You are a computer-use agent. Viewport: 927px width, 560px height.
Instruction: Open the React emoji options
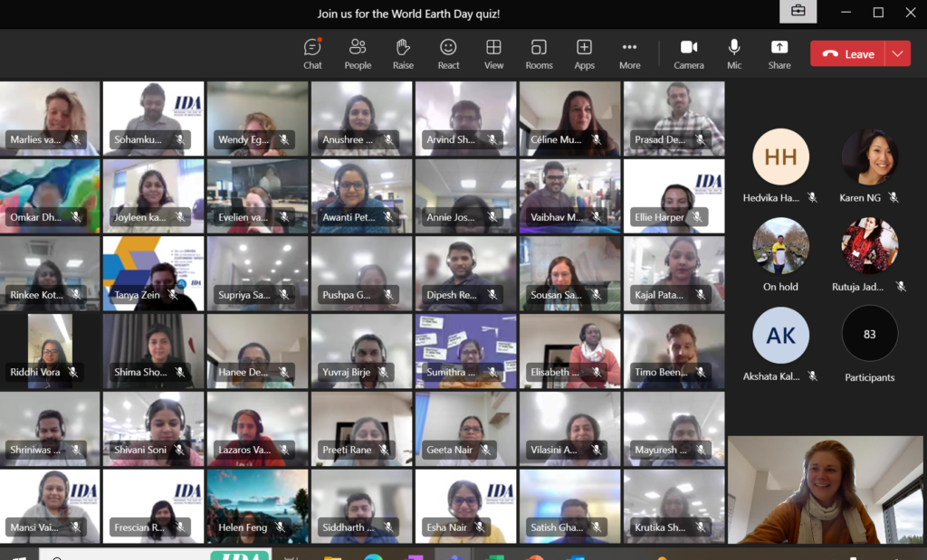tap(448, 53)
